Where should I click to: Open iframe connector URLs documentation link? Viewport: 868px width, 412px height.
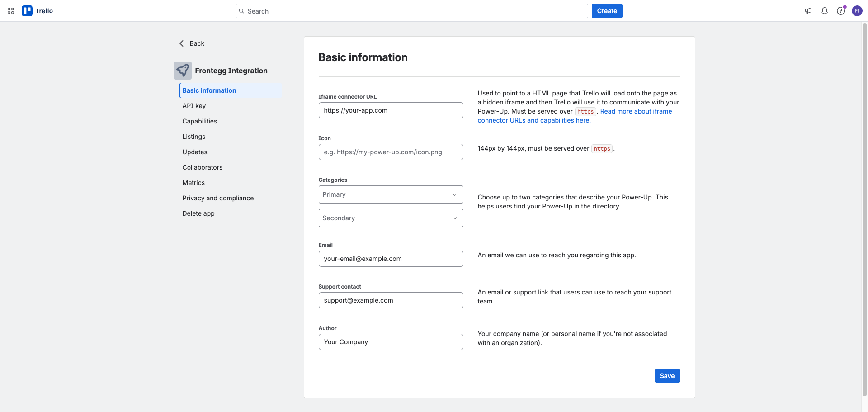pos(575,116)
